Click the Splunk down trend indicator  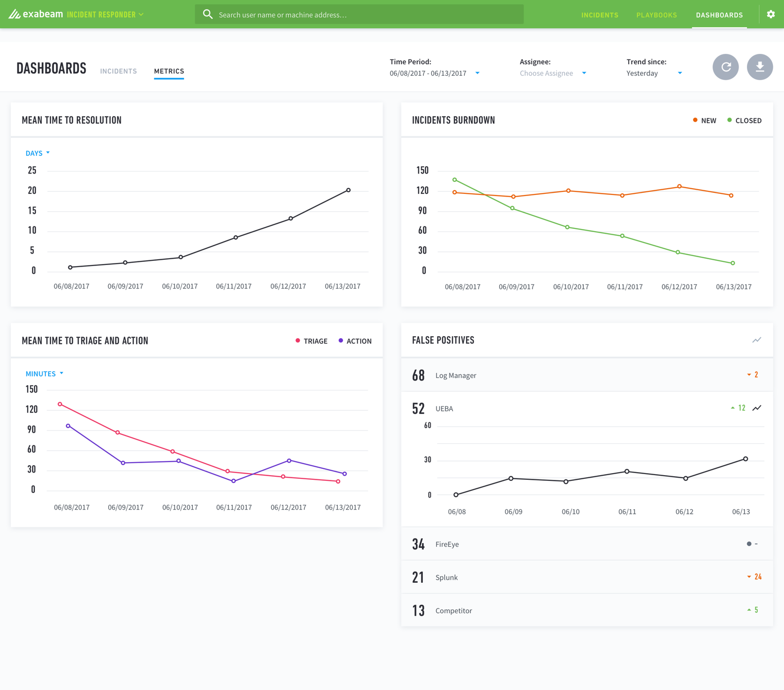click(x=754, y=577)
